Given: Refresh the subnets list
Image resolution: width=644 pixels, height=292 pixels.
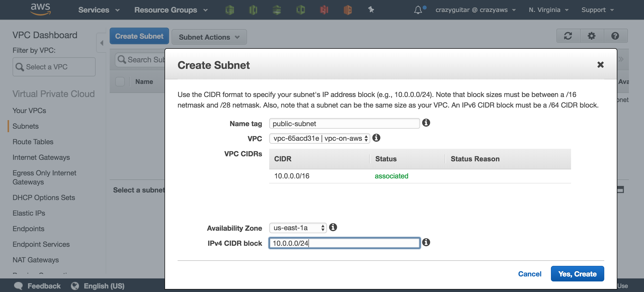Looking at the screenshot, I should coord(568,36).
